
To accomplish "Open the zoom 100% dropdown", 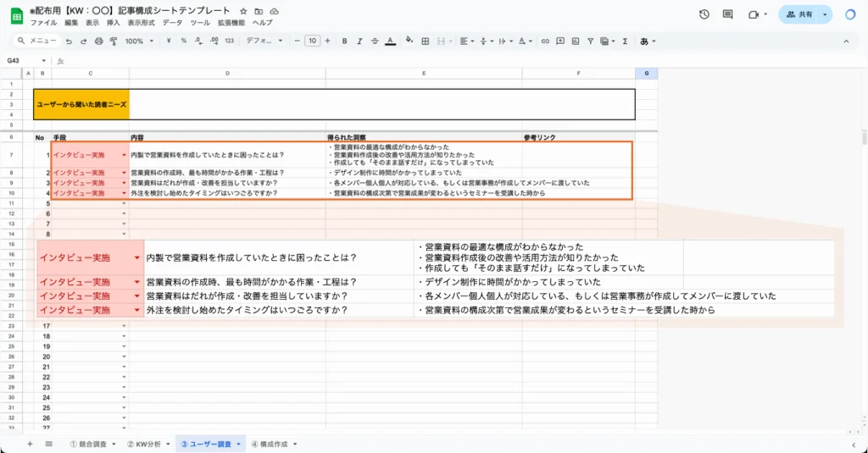I will point(139,41).
